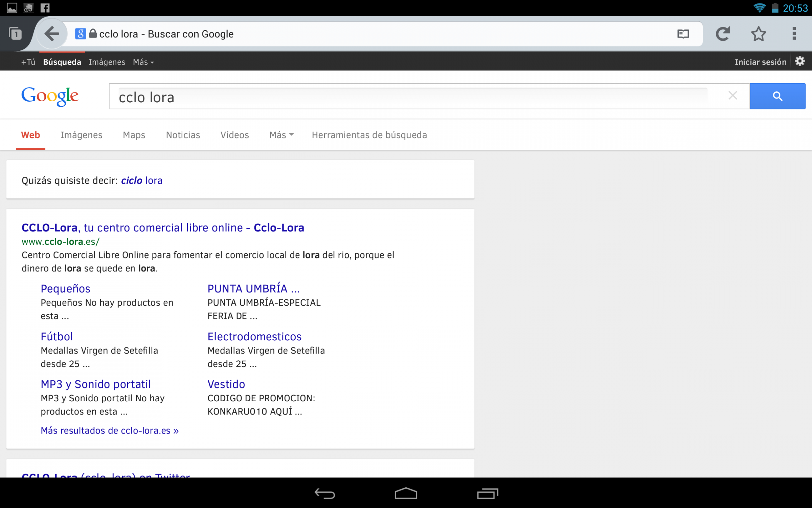The height and width of the screenshot is (508, 812).
Task: Click the suggested ciclo lora link
Action: click(x=142, y=181)
